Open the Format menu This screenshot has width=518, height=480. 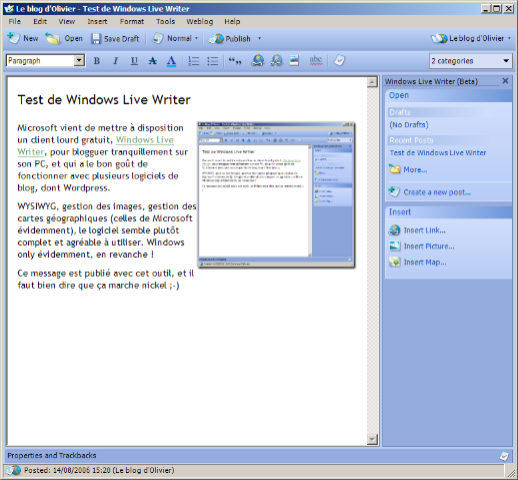(x=132, y=22)
